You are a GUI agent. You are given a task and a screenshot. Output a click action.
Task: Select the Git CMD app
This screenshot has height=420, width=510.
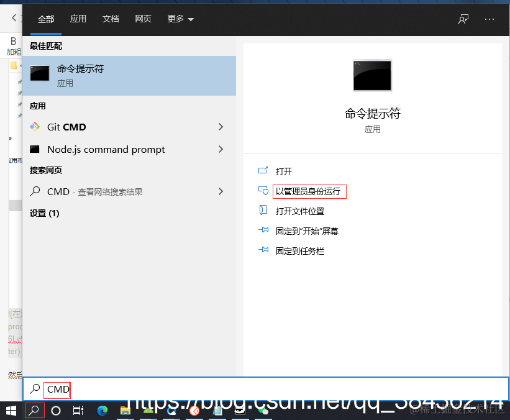tap(66, 127)
